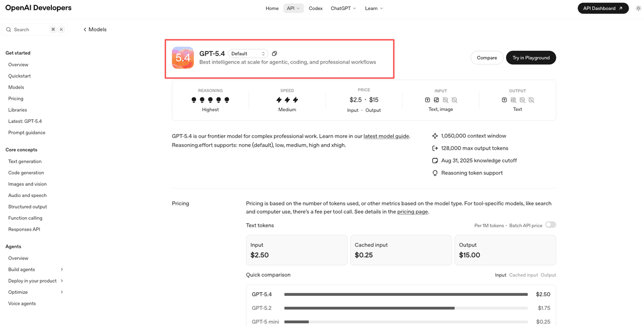Click the context window diamond icon
This screenshot has height=326, width=644.
pos(434,136)
